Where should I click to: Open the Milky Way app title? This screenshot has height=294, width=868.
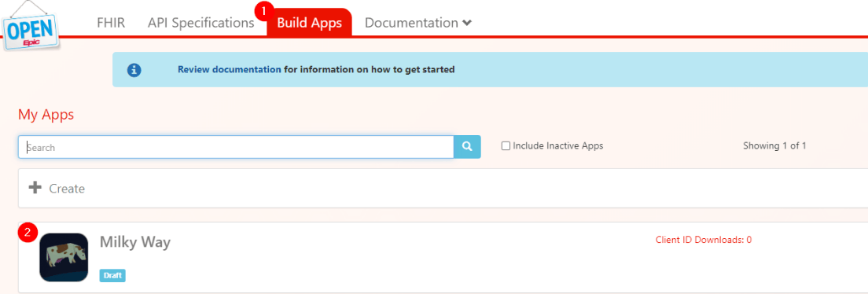point(135,242)
